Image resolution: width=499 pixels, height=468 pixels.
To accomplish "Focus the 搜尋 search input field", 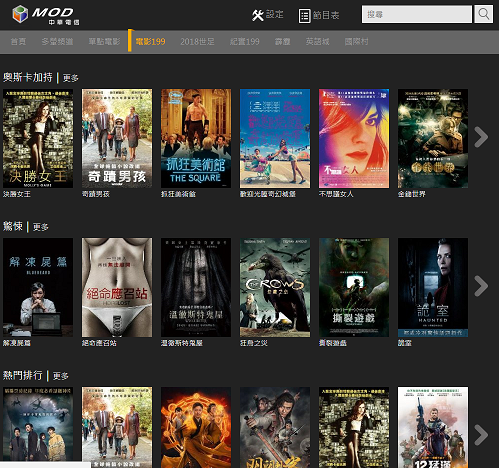I will click(417, 14).
